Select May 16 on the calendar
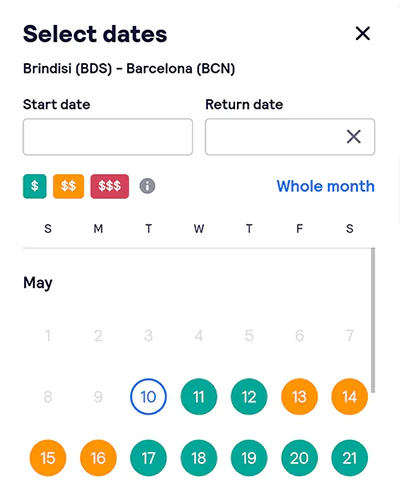Viewport: 400px width, 491px height. (98, 458)
